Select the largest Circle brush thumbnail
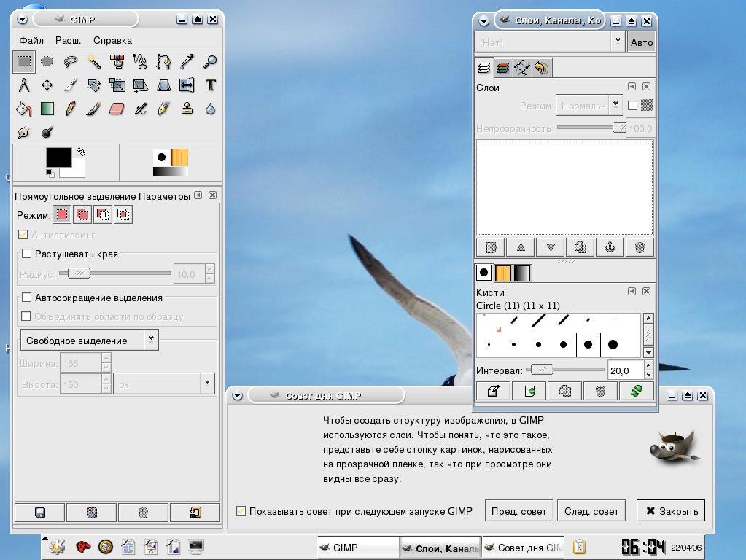The height and width of the screenshot is (560, 746). tap(613, 344)
